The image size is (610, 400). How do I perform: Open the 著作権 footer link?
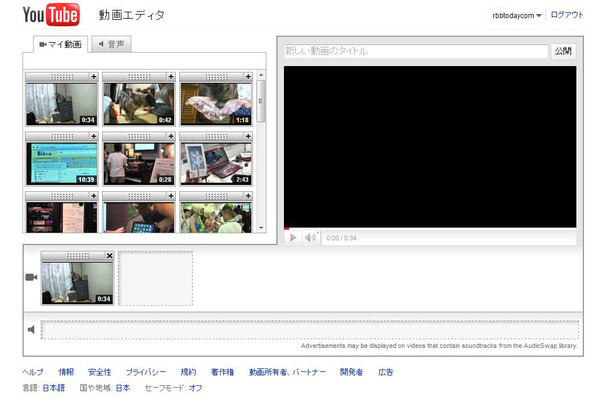coord(222,372)
